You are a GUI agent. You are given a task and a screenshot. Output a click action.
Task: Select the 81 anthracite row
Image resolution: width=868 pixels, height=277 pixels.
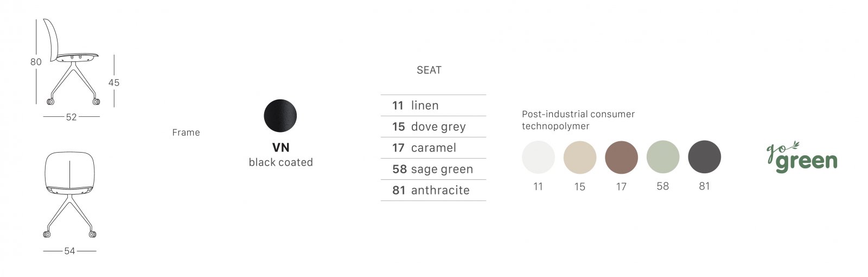[433, 190]
